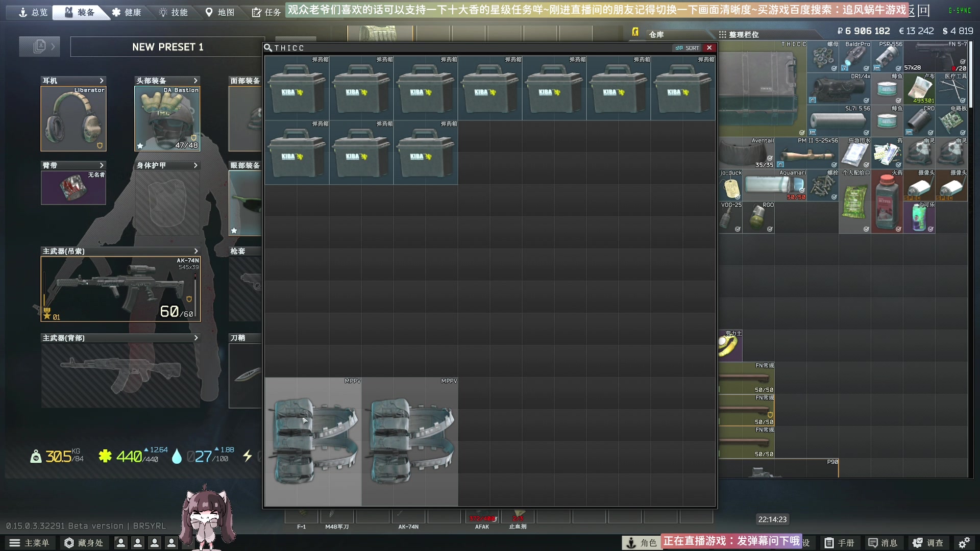The image size is (980, 551).
Task: Open the 主菜单 main menu
Action: pyautogui.click(x=30, y=543)
